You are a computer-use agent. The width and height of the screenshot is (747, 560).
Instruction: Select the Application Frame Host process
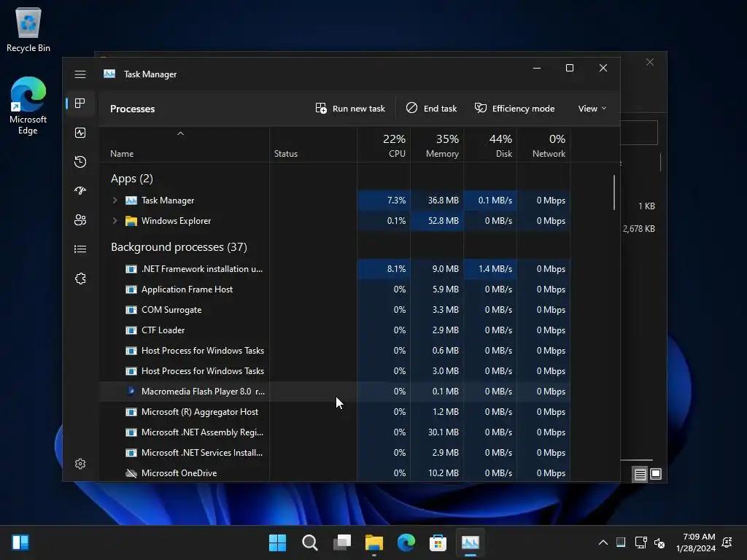pyautogui.click(x=334, y=289)
